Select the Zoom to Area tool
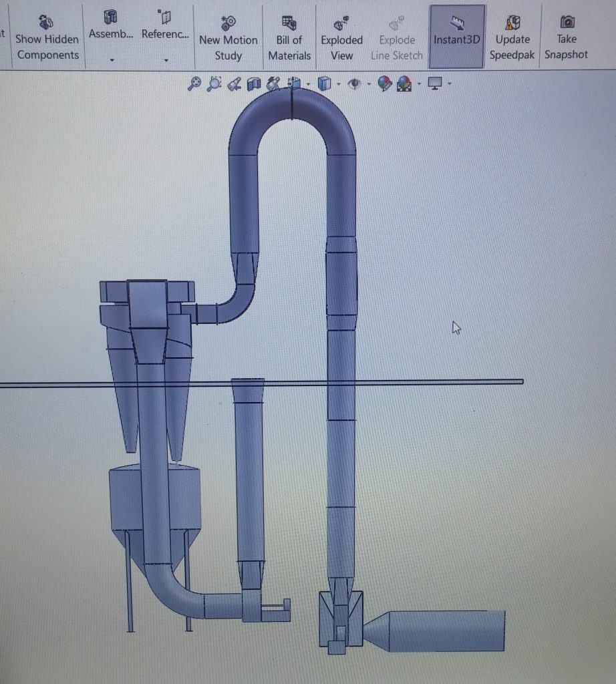The height and width of the screenshot is (684, 616). click(x=214, y=84)
